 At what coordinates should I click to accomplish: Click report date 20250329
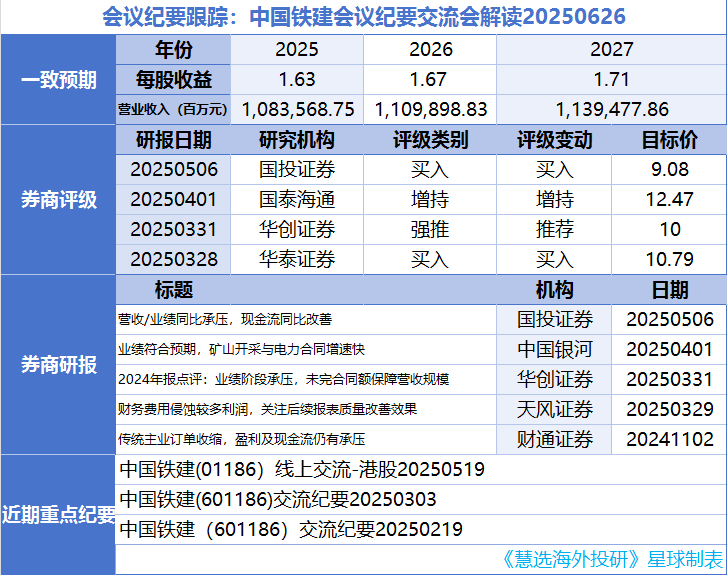click(669, 409)
